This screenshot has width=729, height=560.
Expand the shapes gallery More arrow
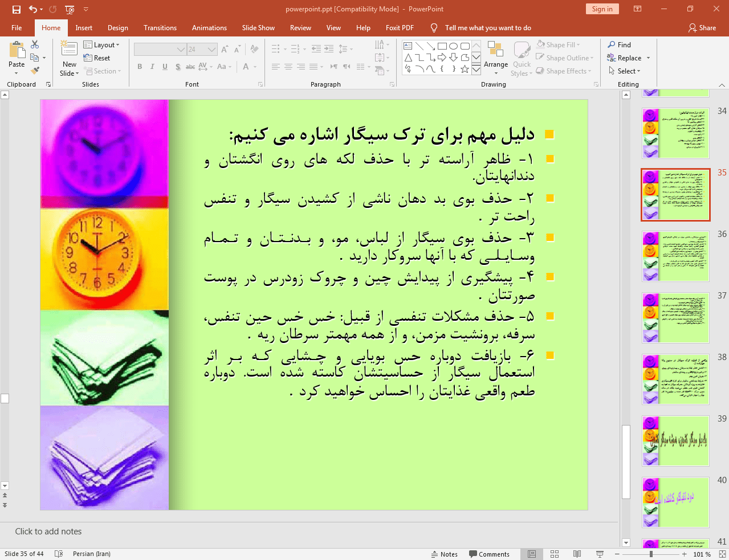click(x=476, y=69)
